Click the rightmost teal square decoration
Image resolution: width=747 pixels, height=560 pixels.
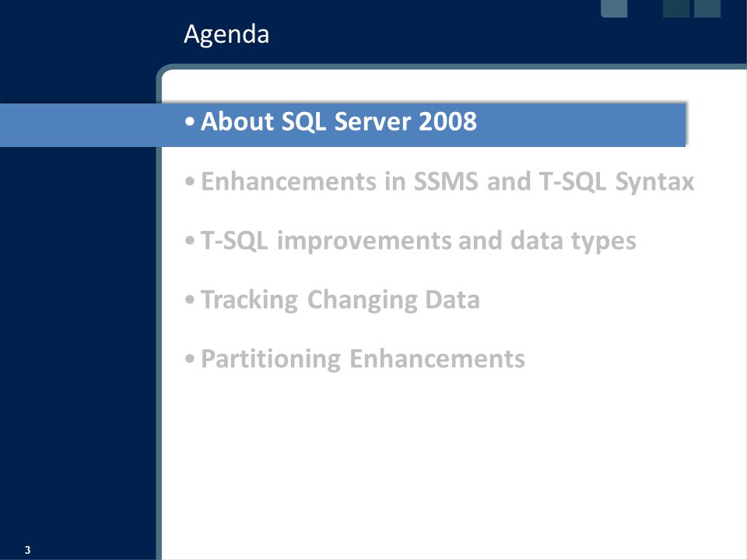tap(707, 9)
